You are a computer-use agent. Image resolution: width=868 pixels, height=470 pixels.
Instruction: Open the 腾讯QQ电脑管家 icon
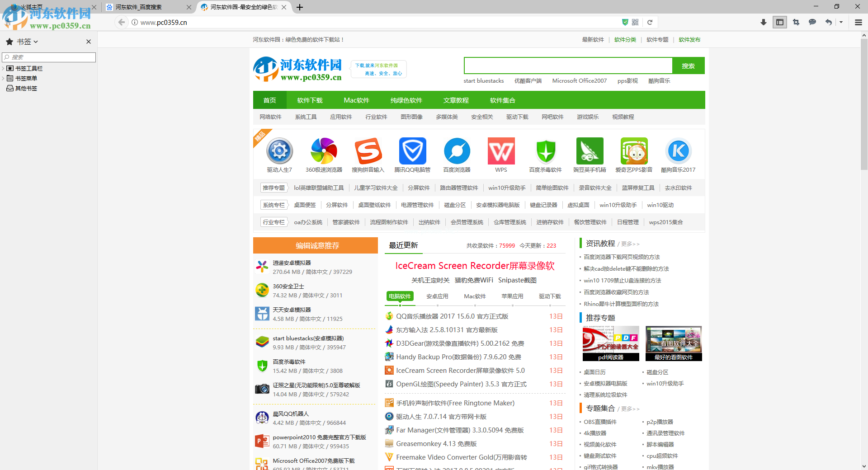pyautogui.click(x=412, y=151)
